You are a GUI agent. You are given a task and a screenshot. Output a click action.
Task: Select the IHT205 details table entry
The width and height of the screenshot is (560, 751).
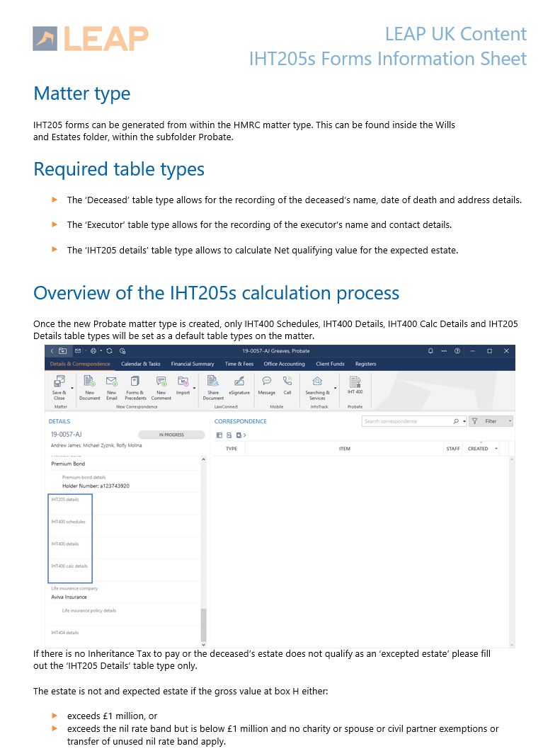tap(65, 500)
